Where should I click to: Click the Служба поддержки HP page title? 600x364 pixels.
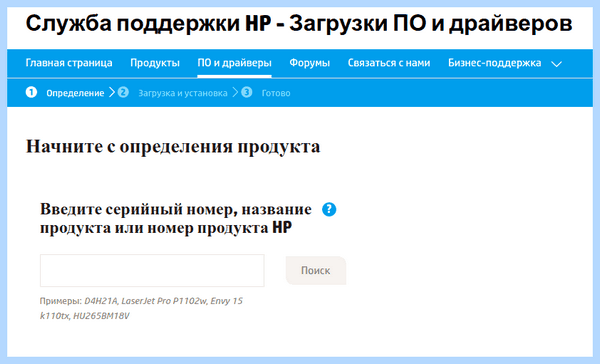299,23
